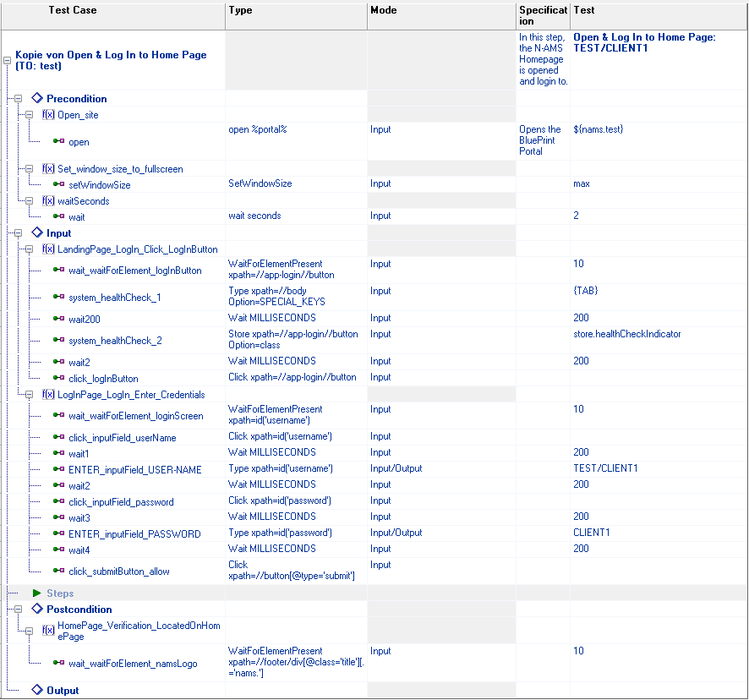Click the 'max' test value cell
749x700 pixels.
click(659, 184)
